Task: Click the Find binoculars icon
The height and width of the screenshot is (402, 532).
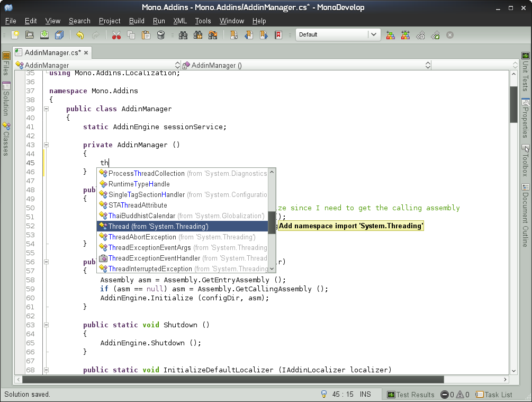Action: coord(183,35)
